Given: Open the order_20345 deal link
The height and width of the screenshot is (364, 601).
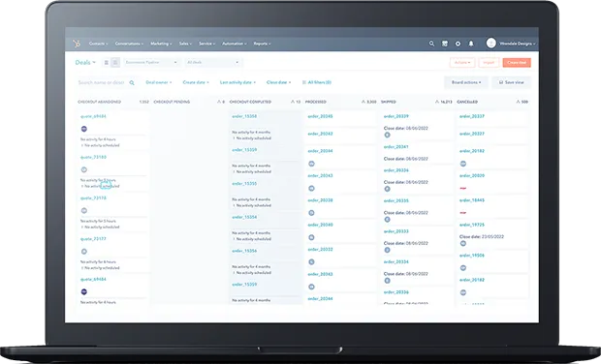Looking at the screenshot, I should click(320, 116).
